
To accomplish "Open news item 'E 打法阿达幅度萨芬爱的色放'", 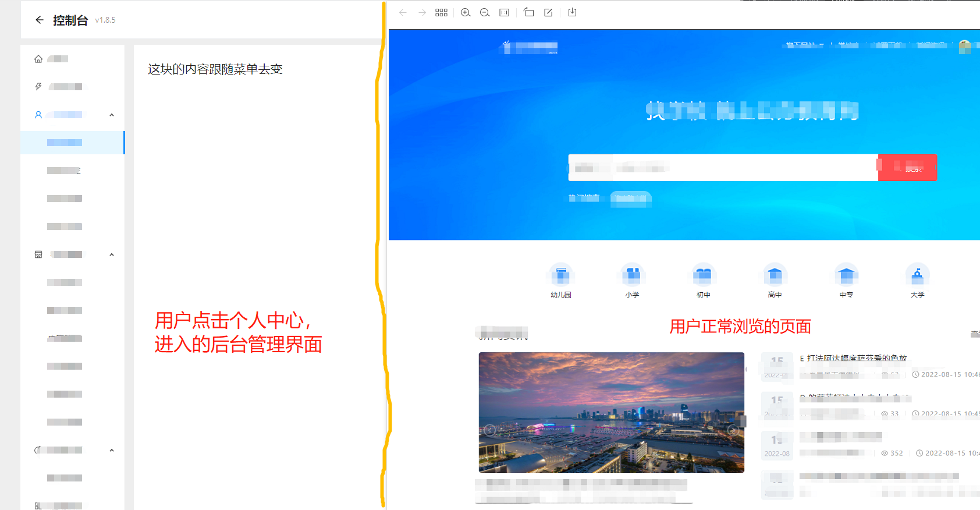I will (x=853, y=358).
